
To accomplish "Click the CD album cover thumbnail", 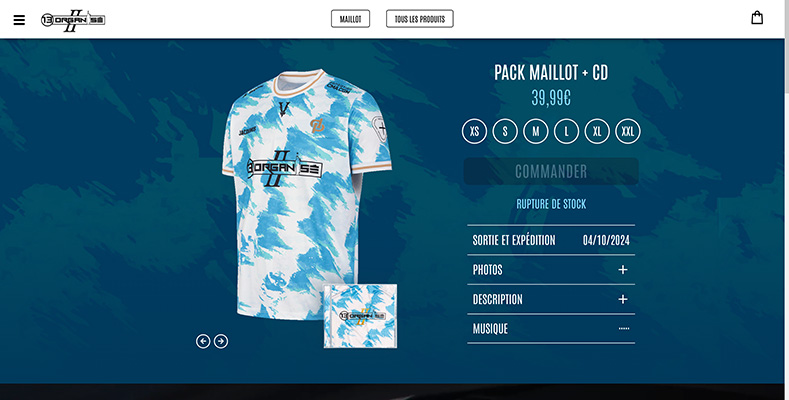I will 360,316.
